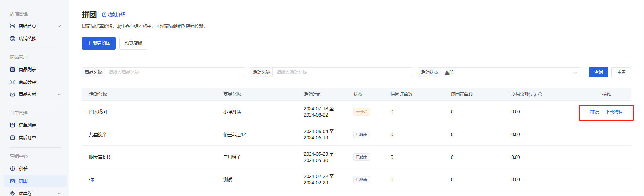Click activity name 儿童换个
The height and width of the screenshot is (196, 644).
(98, 134)
